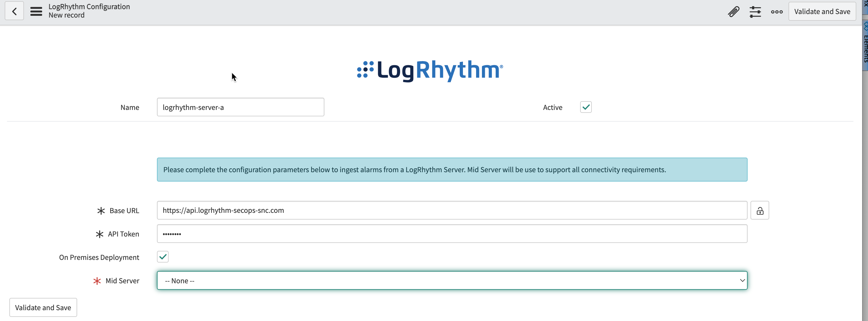Image resolution: width=868 pixels, height=321 pixels.
Task: Open the Elements side tab
Action: (x=865, y=46)
